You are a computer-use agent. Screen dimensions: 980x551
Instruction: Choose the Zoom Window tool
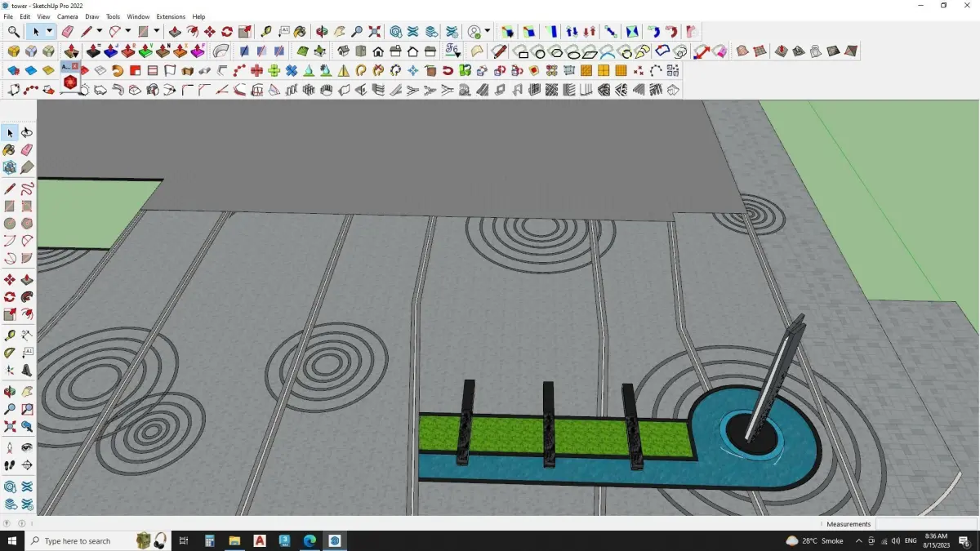[27, 408]
